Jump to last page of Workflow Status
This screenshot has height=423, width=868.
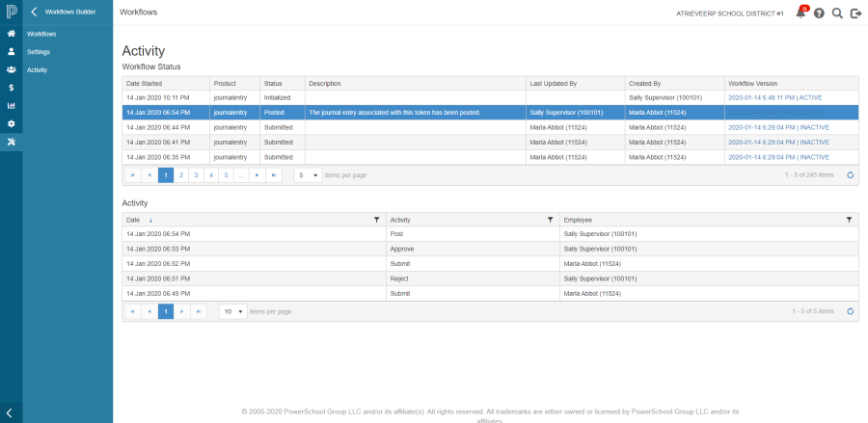point(273,175)
